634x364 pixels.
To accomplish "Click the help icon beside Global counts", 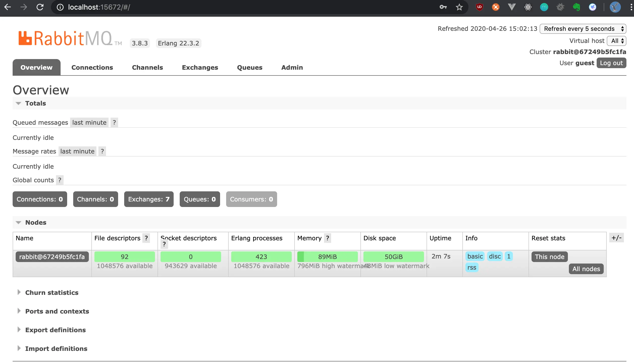I will 60,180.
